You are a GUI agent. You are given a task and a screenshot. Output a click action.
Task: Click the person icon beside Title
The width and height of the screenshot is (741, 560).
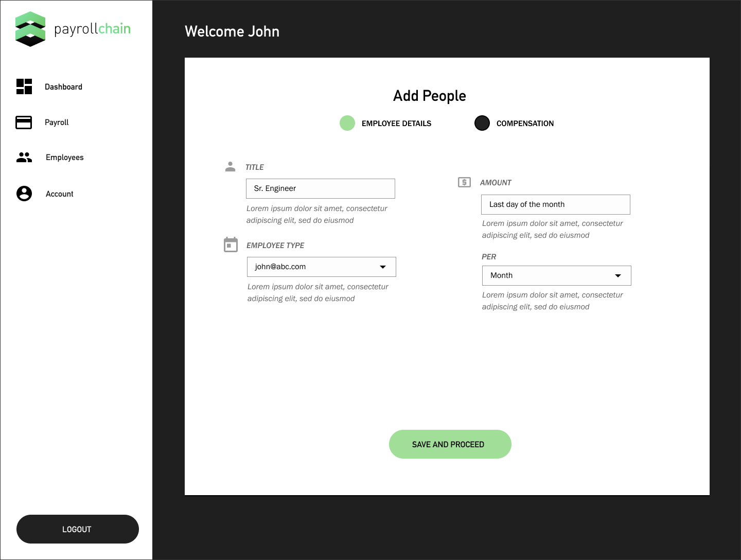230,167
